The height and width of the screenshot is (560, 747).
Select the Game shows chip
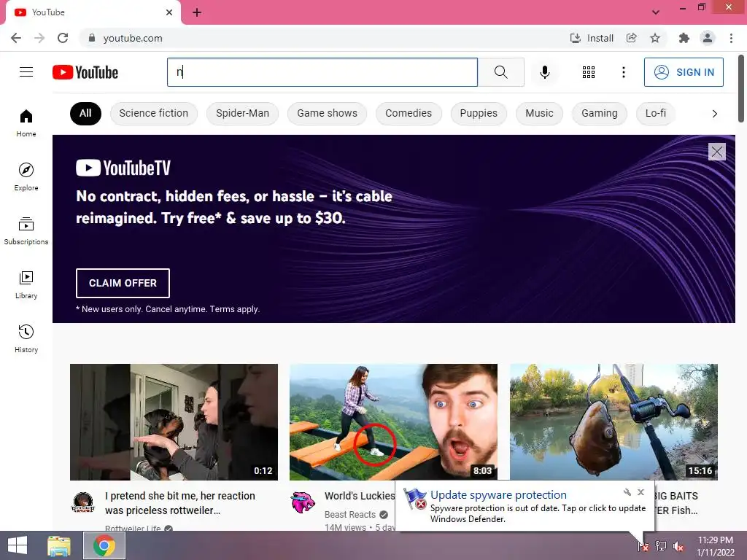point(328,113)
